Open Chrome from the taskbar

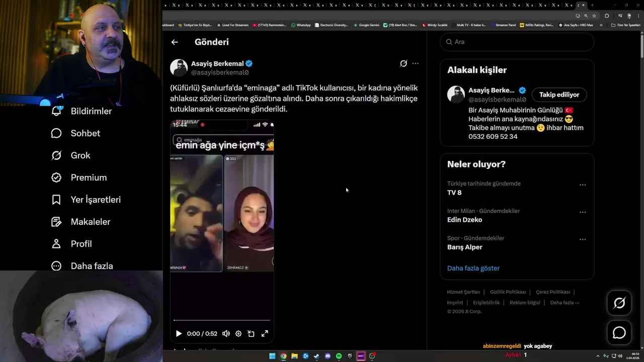click(x=283, y=356)
